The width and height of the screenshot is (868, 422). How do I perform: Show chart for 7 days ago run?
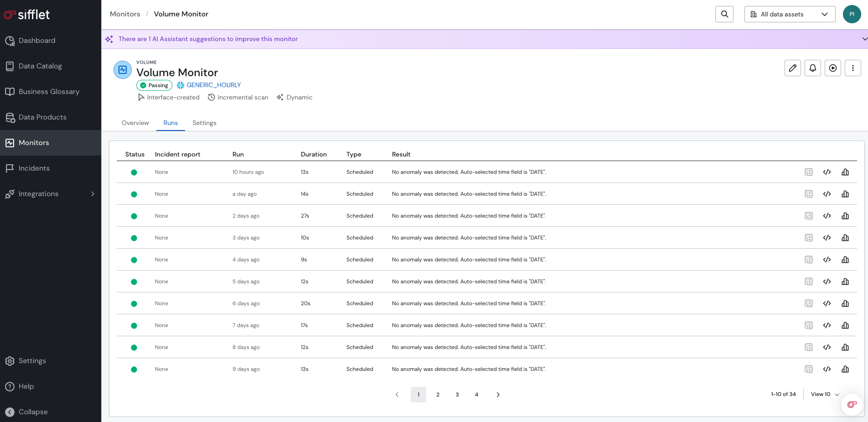[x=845, y=325]
